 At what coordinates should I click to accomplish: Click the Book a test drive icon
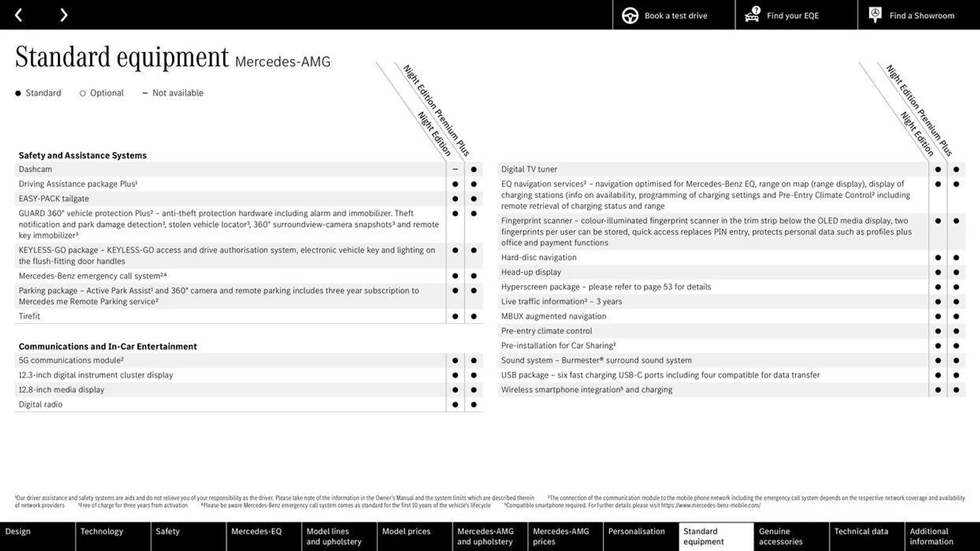[629, 15]
